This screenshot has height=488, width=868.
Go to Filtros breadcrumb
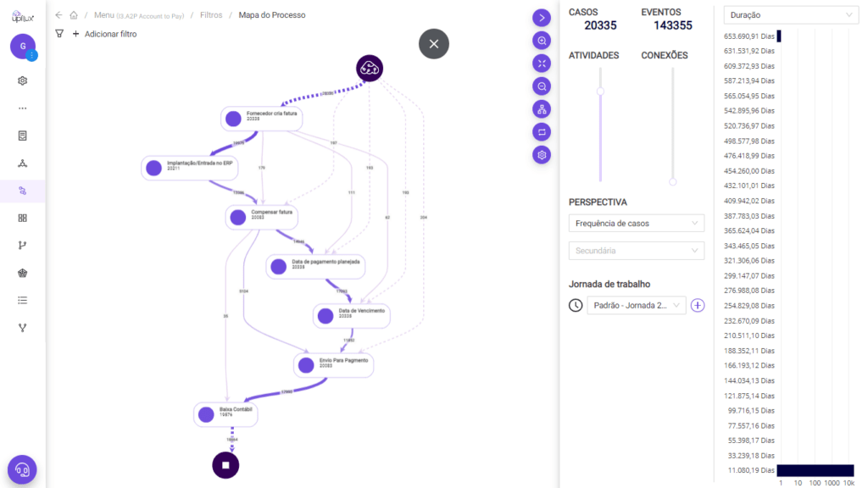coord(211,15)
